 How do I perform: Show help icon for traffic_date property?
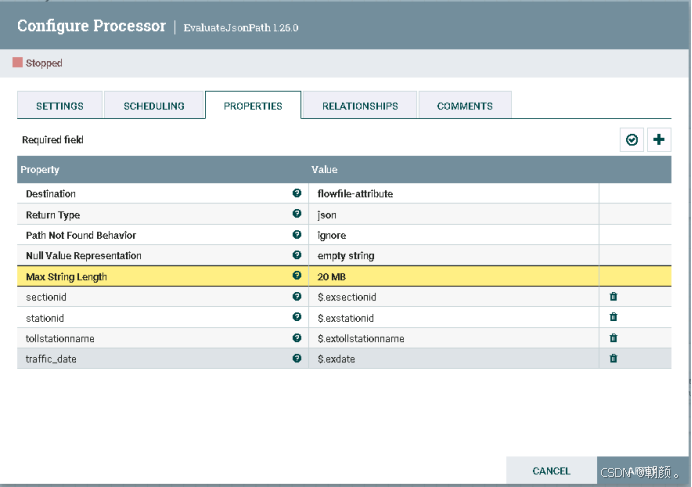297,358
